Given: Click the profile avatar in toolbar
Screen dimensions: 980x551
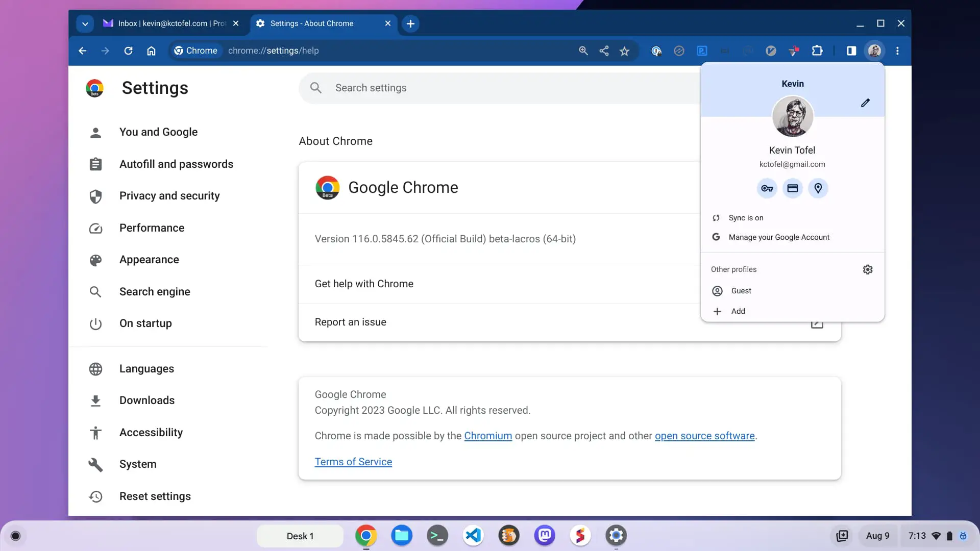Looking at the screenshot, I should click(x=874, y=51).
